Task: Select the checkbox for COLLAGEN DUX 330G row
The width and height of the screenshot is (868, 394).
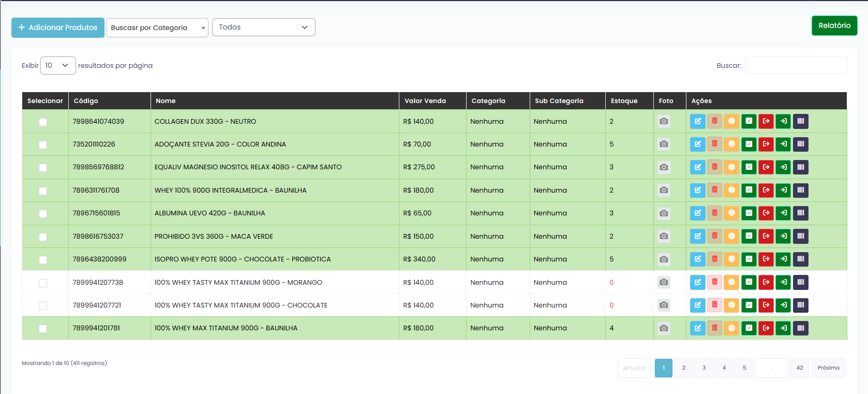Action: pyautogui.click(x=43, y=122)
